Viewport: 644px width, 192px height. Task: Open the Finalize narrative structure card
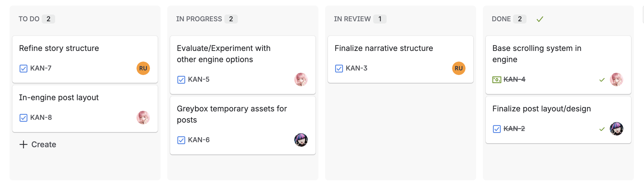pos(401,59)
